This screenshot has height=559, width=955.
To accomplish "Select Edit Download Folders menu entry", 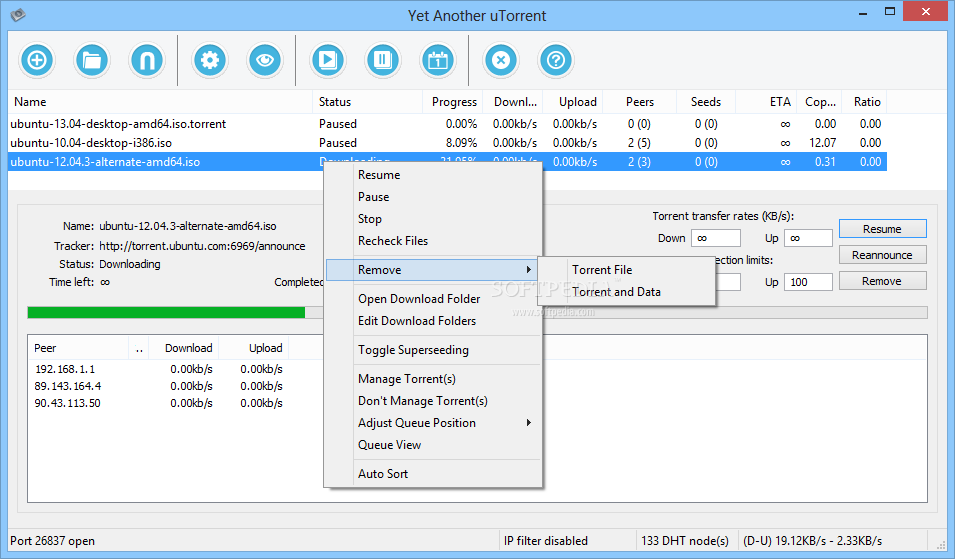I will click(433, 321).
